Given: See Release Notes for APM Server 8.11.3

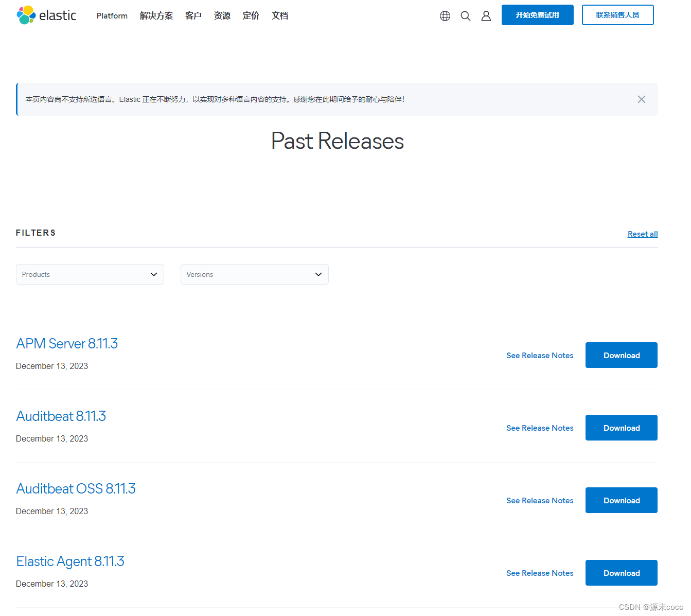Looking at the screenshot, I should pos(540,356).
